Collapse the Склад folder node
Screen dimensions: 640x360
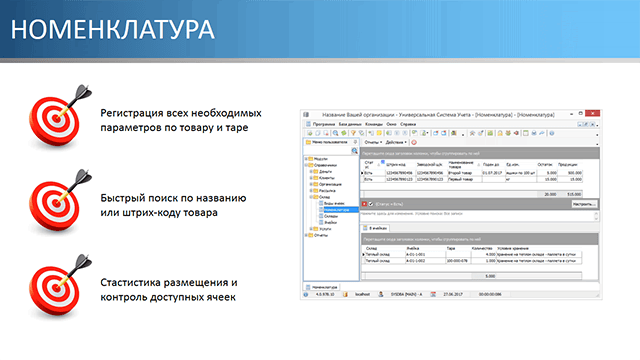311,197
